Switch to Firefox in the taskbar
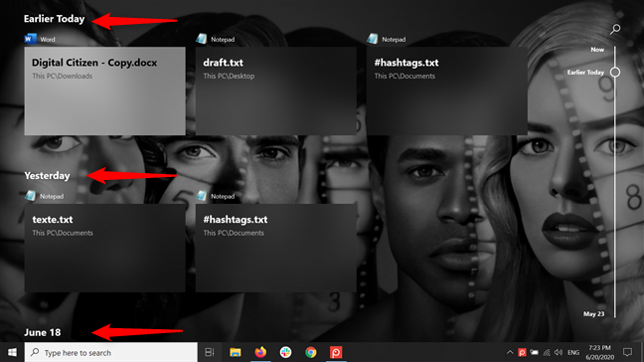The height and width of the screenshot is (362, 644). pyautogui.click(x=260, y=352)
